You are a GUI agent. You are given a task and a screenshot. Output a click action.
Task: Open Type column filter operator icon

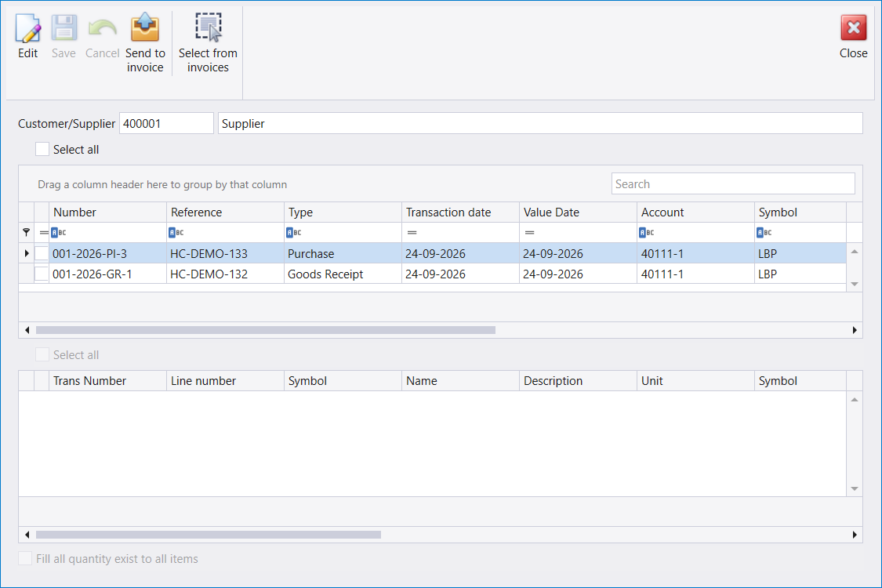pyautogui.click(x=294, y=232)
